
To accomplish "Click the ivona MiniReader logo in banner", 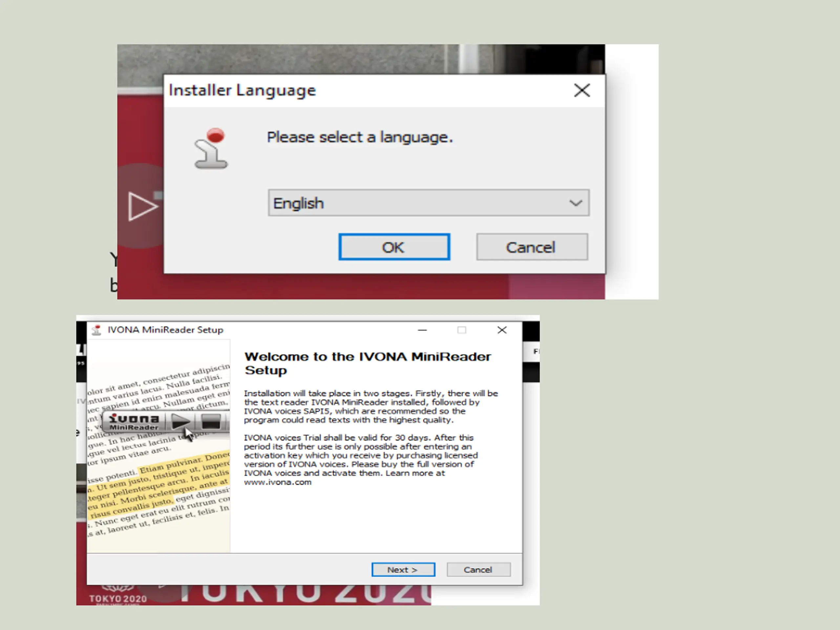I will 134,422.
